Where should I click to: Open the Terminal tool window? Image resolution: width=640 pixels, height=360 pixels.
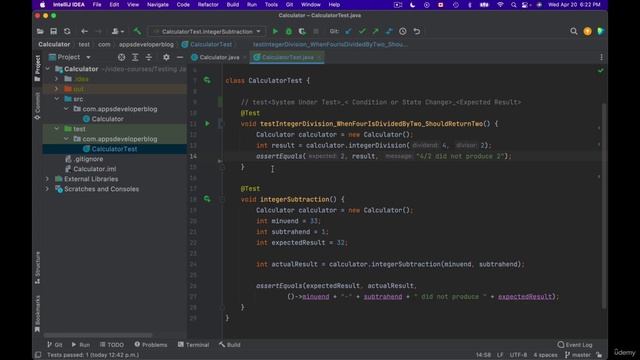194,345
